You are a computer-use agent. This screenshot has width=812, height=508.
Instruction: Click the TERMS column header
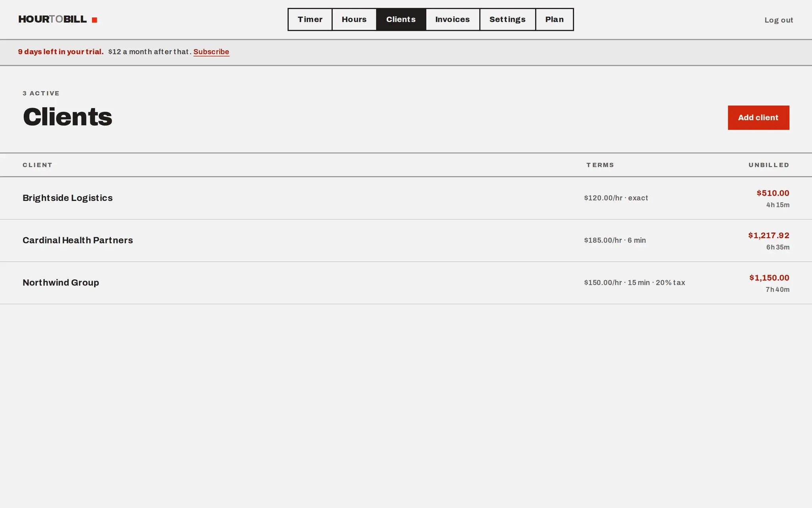pyautogui.click(x=600, y=165)
